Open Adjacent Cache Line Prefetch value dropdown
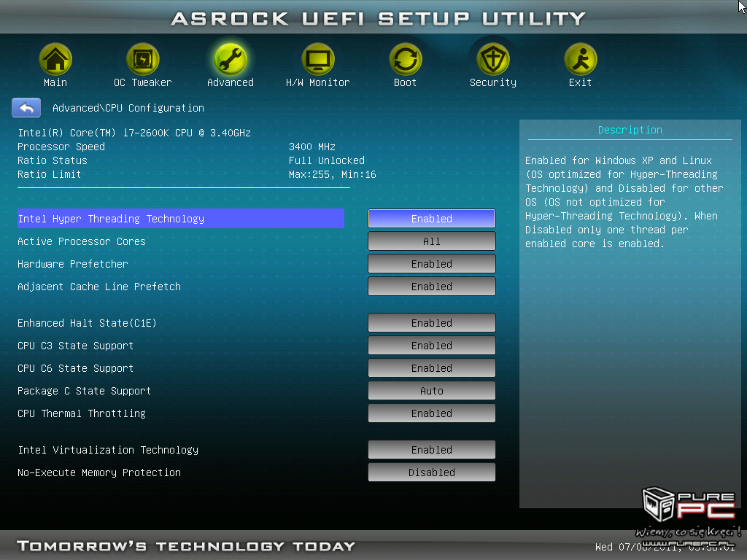The height and width of the screenshot is (560, 747). [432, 287]
